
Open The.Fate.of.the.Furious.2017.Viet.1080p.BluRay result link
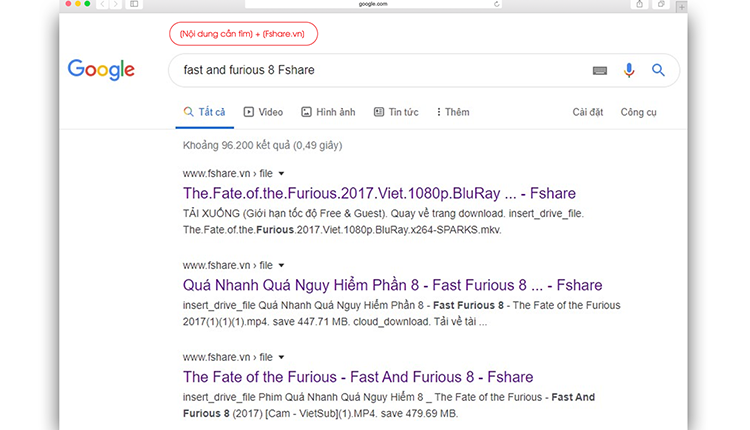tap(379, 193)
